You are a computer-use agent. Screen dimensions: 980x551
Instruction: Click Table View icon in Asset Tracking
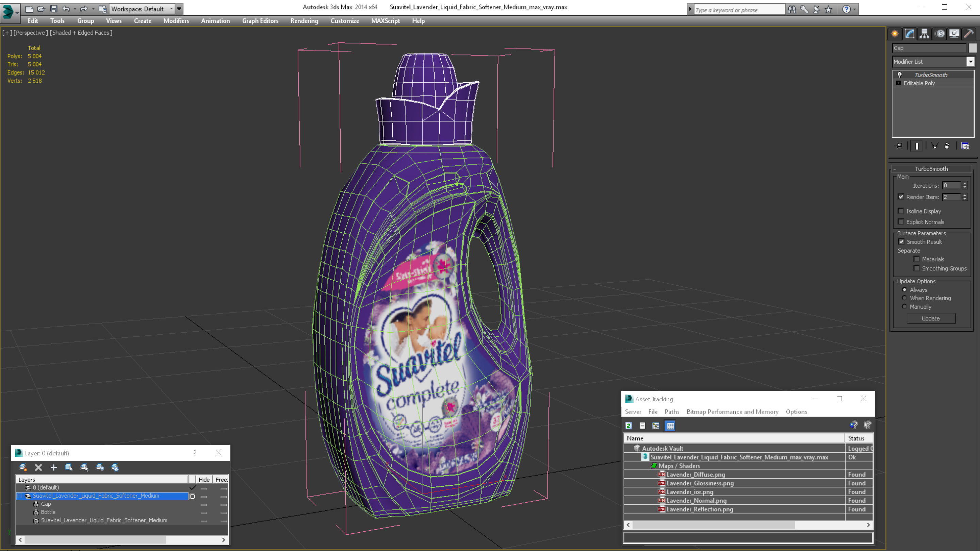pyautogui.click(x=670, y=425)
